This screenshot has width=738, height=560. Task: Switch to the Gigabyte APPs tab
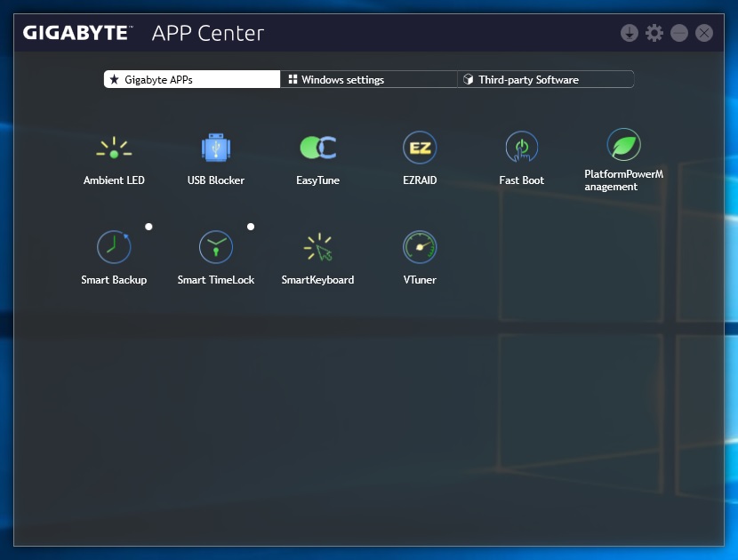tap(192, 79)
